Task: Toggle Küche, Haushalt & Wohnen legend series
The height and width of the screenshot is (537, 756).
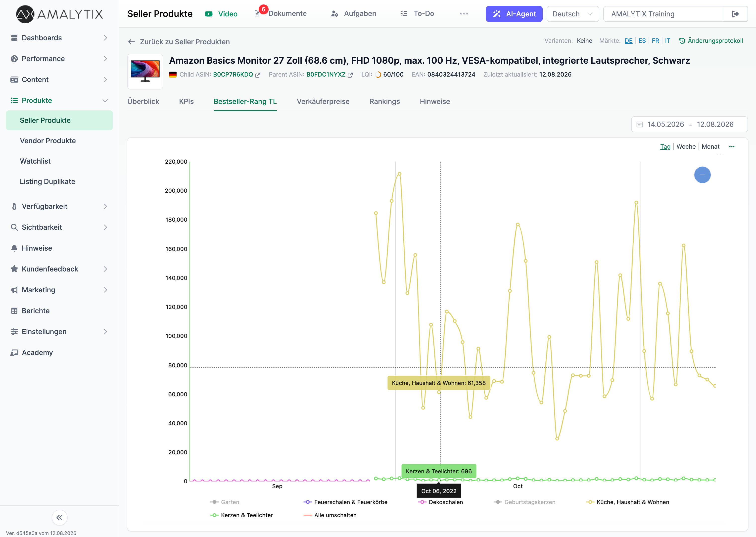Action: (628, 502)
